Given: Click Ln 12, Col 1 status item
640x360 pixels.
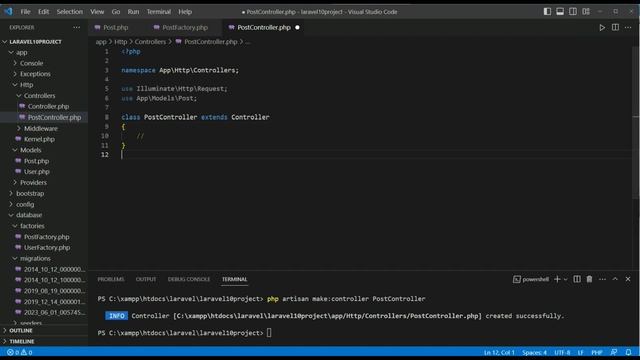Looking at the screenshot, I should coord(499,352).
